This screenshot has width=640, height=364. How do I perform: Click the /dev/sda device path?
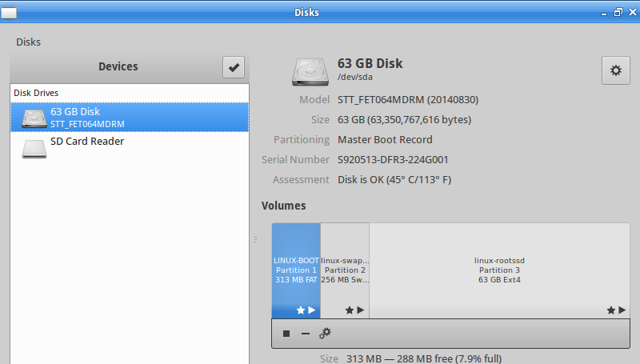pos(354,77)
